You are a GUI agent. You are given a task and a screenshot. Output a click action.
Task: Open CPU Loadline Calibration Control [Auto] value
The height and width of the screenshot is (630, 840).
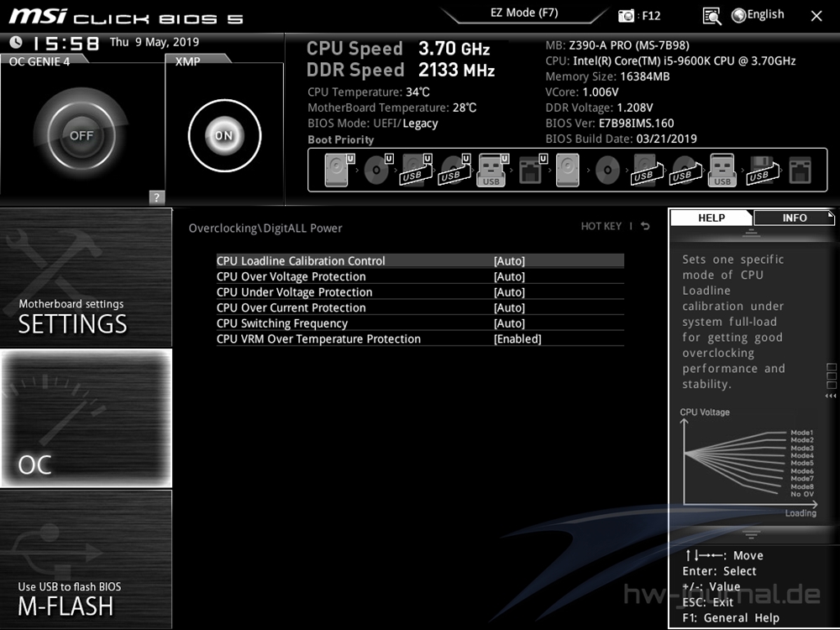510,261
